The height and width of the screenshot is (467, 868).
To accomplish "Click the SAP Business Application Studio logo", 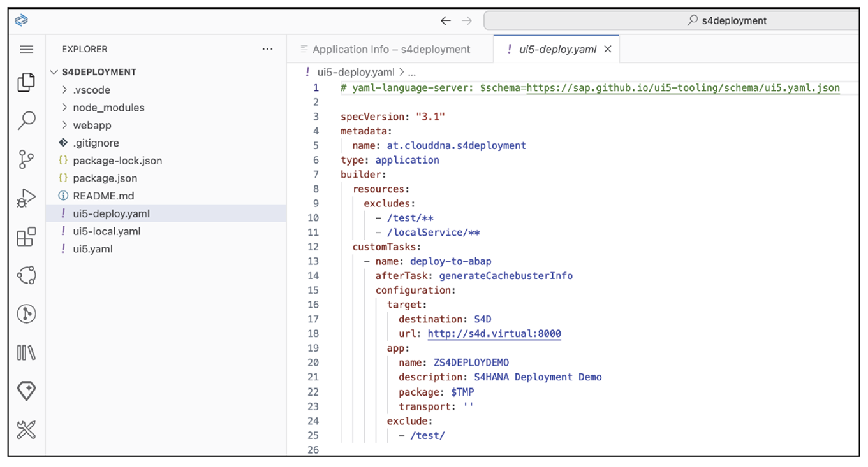I will 21,20.
